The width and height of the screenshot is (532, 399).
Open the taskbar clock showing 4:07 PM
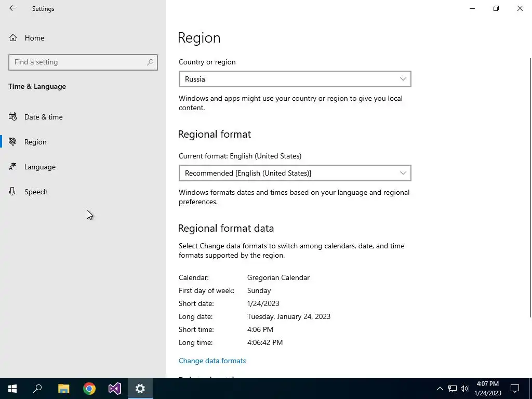pyautogui.click(x=487, y=389)
